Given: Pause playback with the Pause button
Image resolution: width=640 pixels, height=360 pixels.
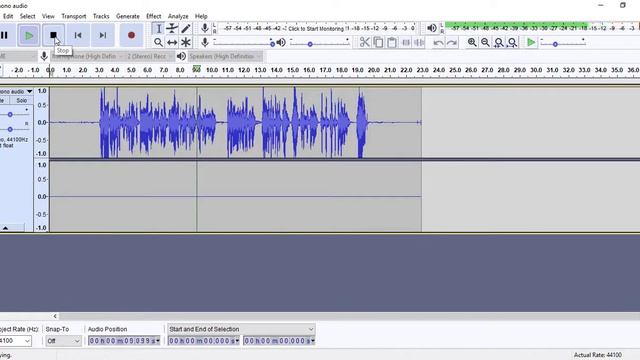Looking at the screenshot, I should (x=4, y=35).
